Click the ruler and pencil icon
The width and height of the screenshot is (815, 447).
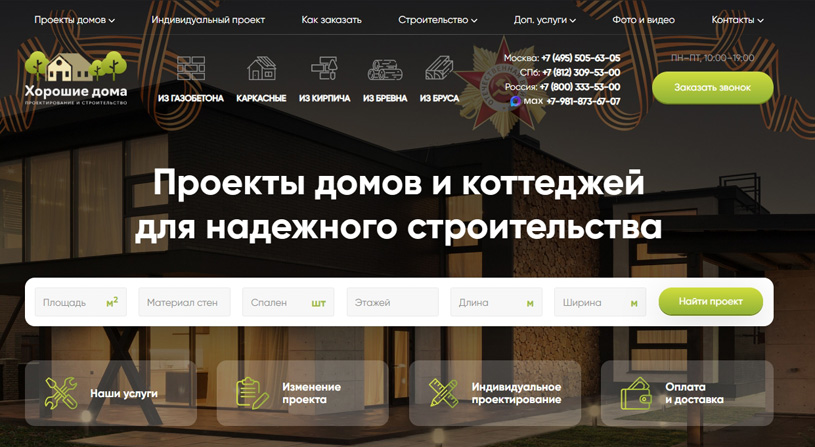443,393
